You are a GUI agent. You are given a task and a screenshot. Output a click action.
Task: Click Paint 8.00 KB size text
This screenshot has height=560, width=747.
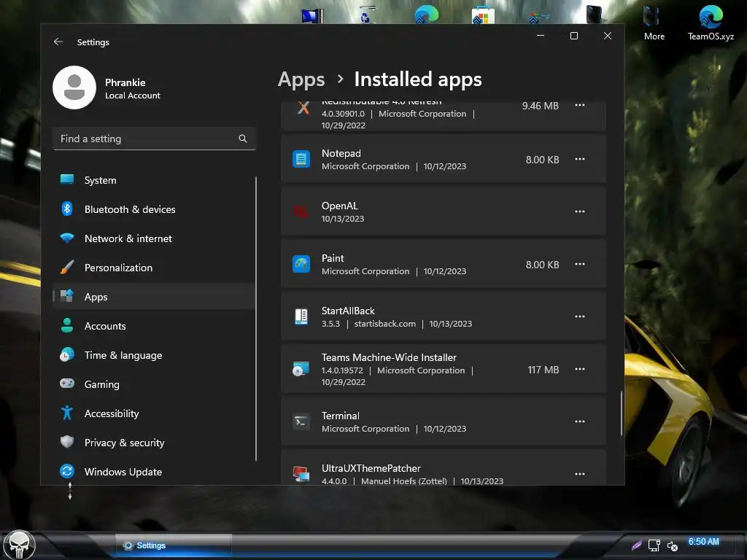pos(542,265)
